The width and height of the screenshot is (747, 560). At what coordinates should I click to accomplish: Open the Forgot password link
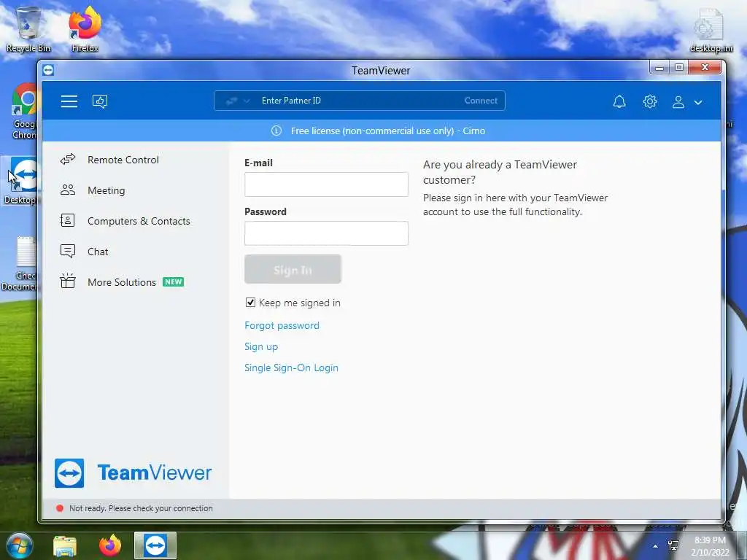click(282, 326)
